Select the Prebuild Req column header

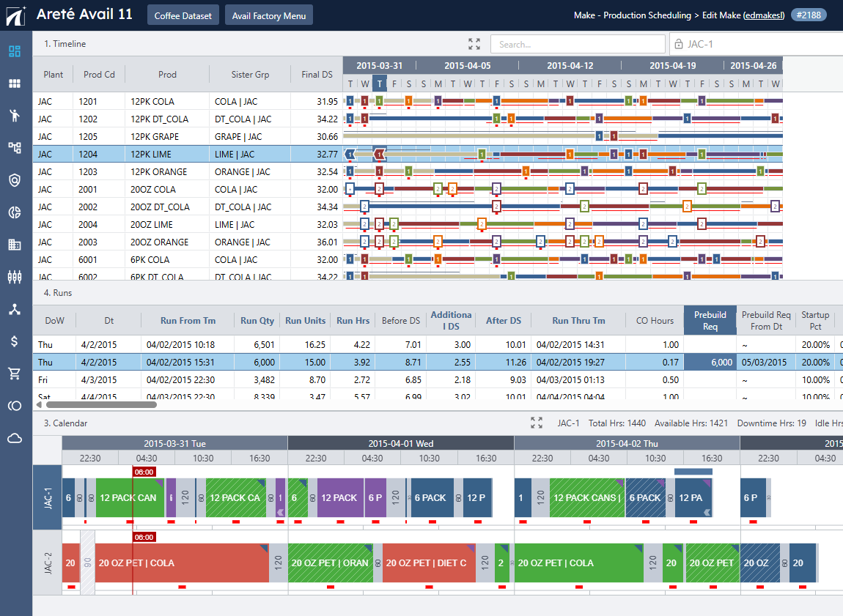(x=710, y=321)
